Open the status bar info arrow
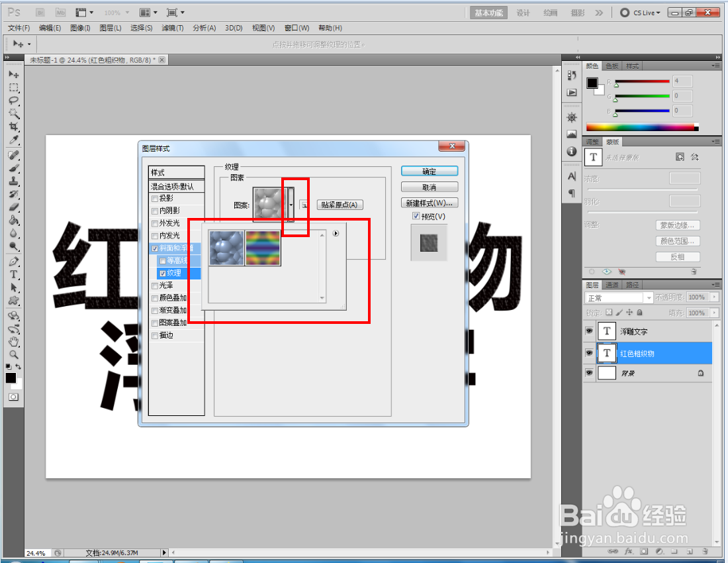This screenshot has height=563, width=728. (x=164, y=553)
